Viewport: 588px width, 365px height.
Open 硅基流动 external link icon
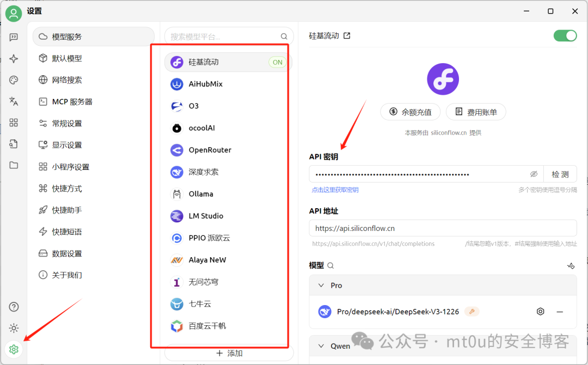click(x=347, y=35)
